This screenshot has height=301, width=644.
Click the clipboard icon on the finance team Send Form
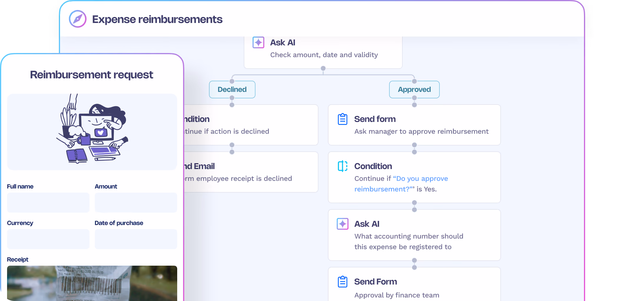coord(343,282)
